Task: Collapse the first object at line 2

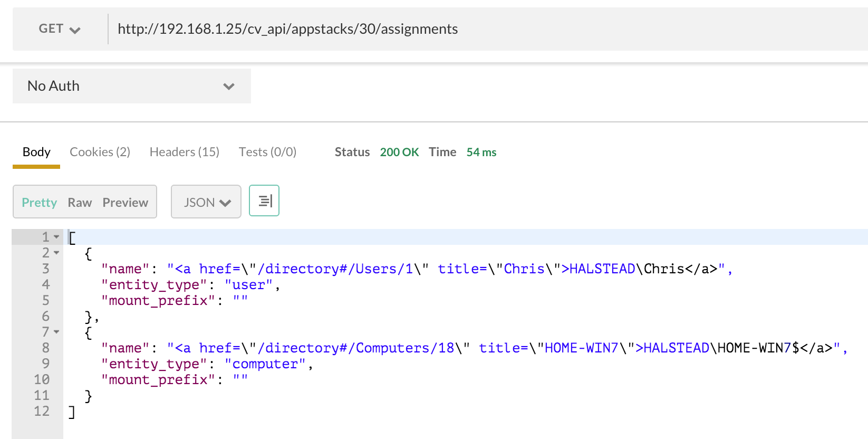Action: (x=56, y=253)
